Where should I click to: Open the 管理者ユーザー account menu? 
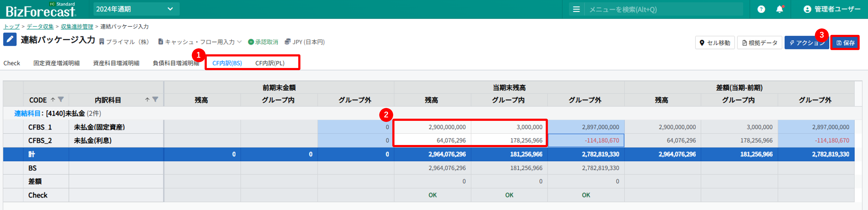pos(832,9)
